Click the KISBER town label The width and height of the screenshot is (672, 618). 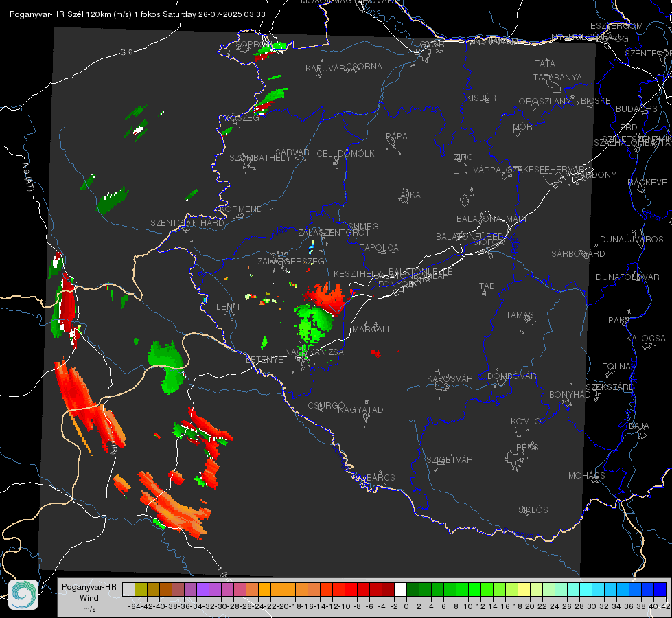pos(481,98)
